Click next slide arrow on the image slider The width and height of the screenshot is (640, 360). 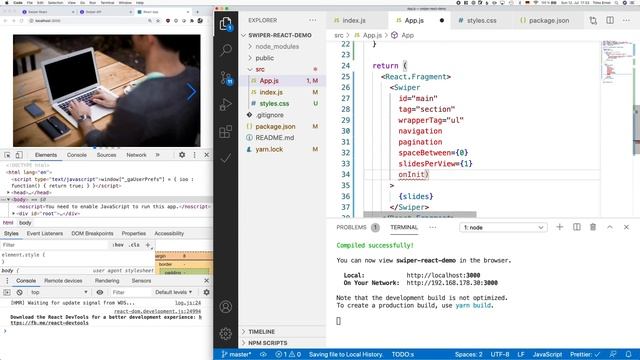[x=191, y=92]
